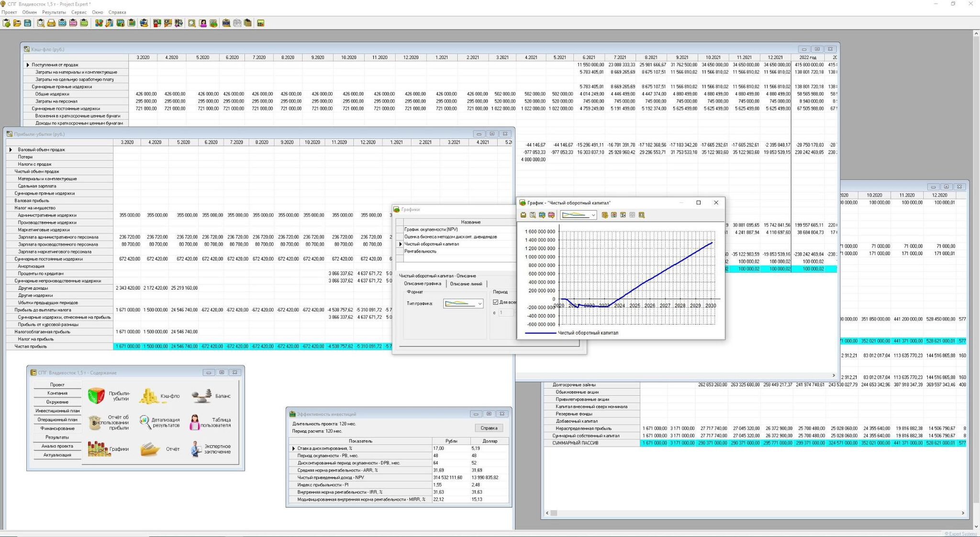Image resolution: width=980 pixels, height=537 pixels.
Task: Click the 'Анализ проекта' section button
Action: 57,446
